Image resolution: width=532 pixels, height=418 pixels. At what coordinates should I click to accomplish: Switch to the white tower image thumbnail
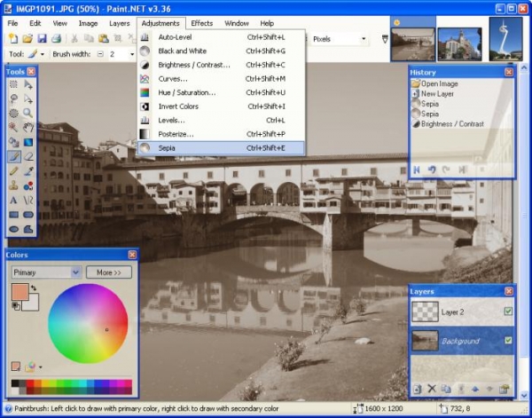(x=505, y=39)
